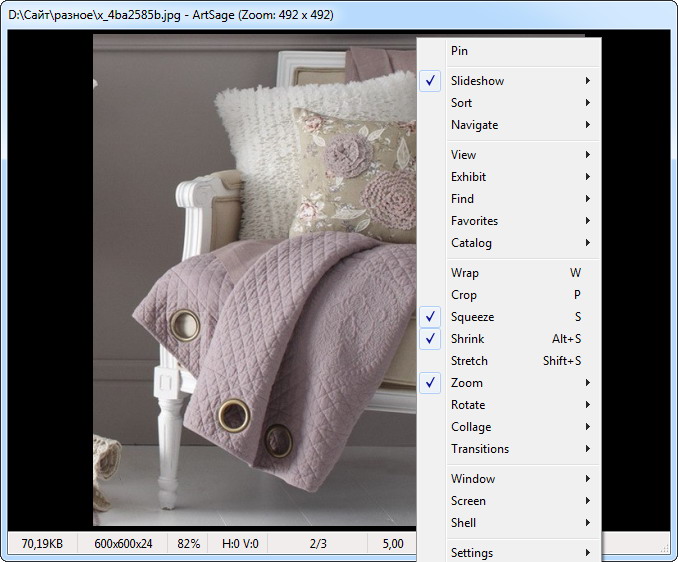The image size is (678, 562).
Task: Select Pin in the context menu
Action: pyautogui.click(x=509, y=51)
